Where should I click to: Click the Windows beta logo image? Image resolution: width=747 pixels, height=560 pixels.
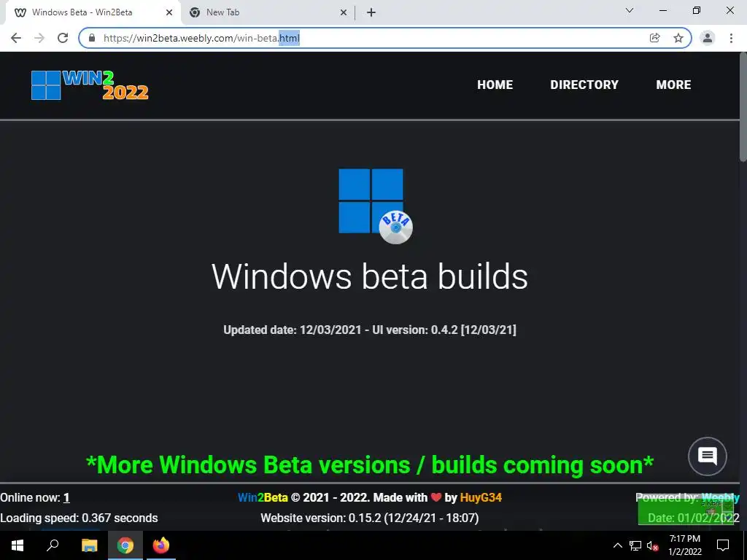(x=375, y=206)
